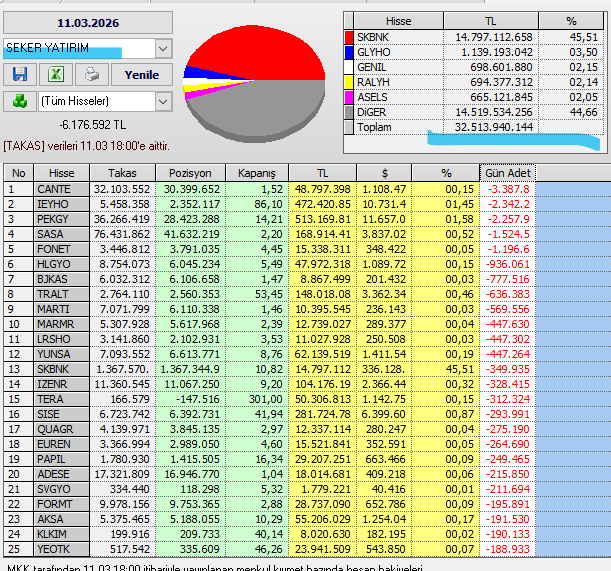Click the save (floppy disk) icon

click(x=20, y=74)
